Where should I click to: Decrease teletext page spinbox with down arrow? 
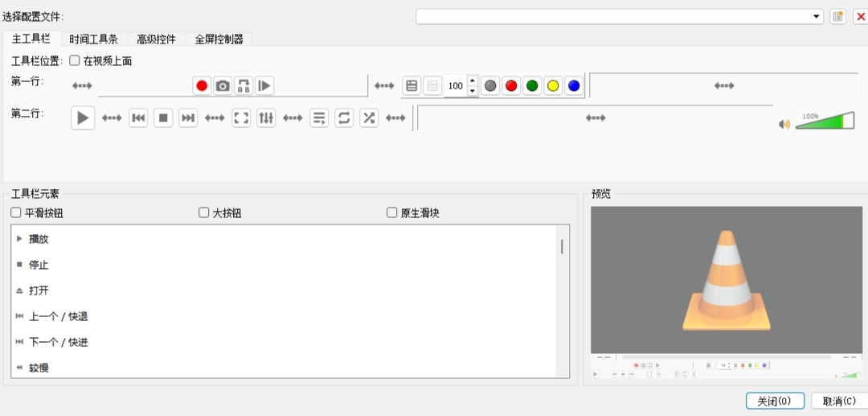tap(473, 91)
